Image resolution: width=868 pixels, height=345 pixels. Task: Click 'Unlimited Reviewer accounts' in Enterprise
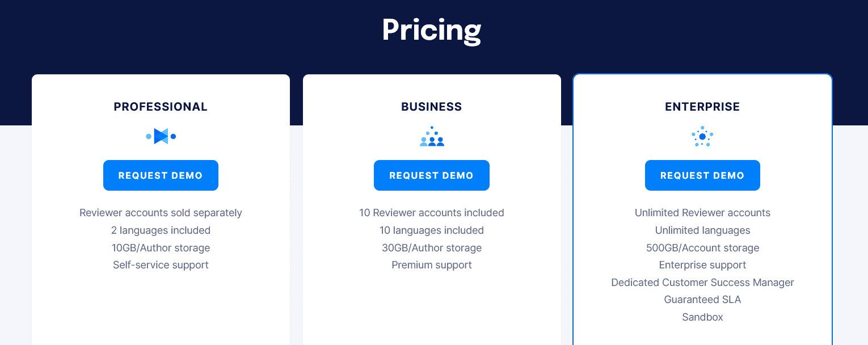[x=702, y=213]
